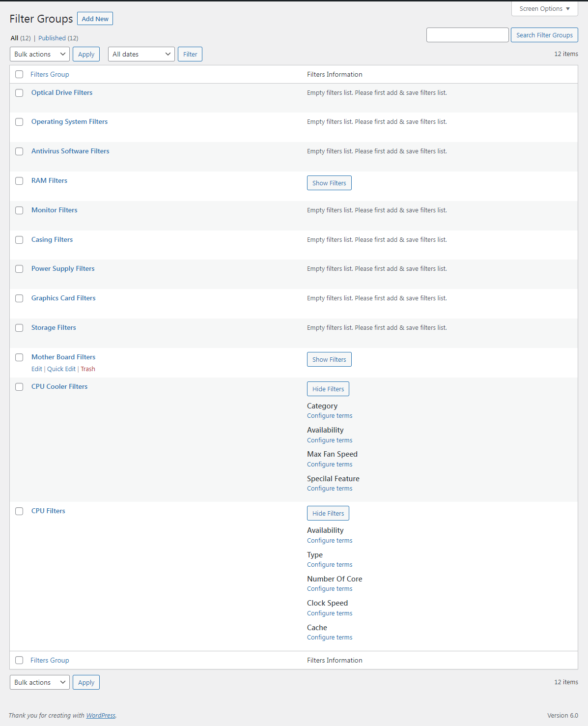Click the Filter button
This screenshot has height=726, width=588.
click(x=190, y=54)
